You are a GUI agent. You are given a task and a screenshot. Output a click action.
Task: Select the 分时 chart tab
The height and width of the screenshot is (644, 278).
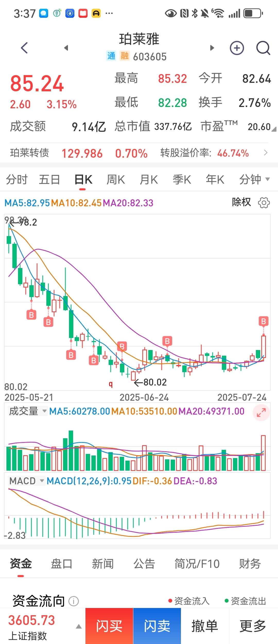pos(17,179)
